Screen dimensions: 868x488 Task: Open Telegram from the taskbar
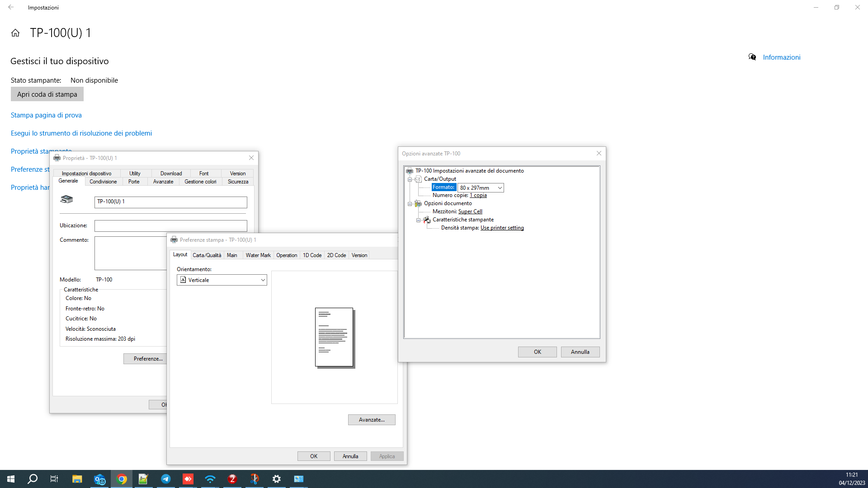pyautogui.click(x=166, y=479)
